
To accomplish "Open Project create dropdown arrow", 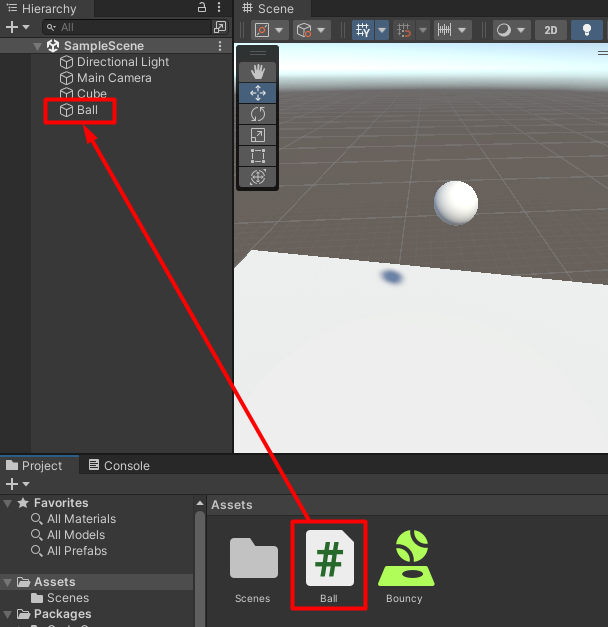I will (26, 484).
